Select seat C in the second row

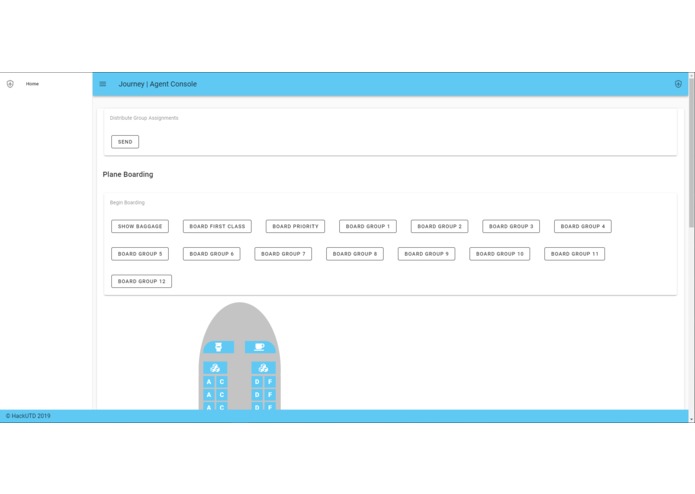[x=222, y=395]
